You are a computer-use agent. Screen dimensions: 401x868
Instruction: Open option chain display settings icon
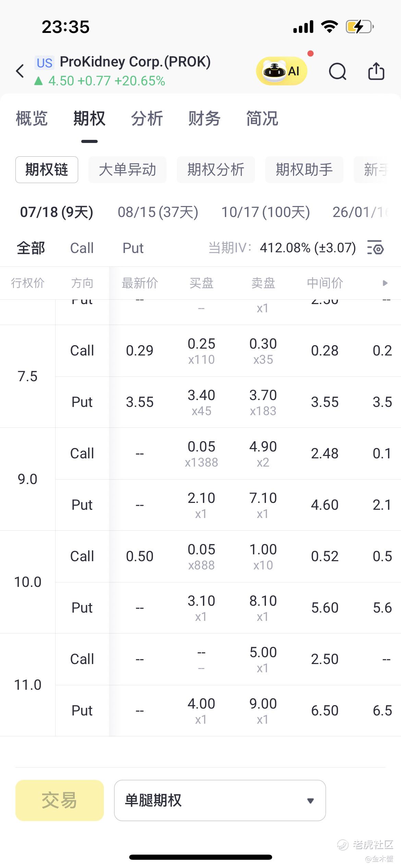[x=375, y=248]
